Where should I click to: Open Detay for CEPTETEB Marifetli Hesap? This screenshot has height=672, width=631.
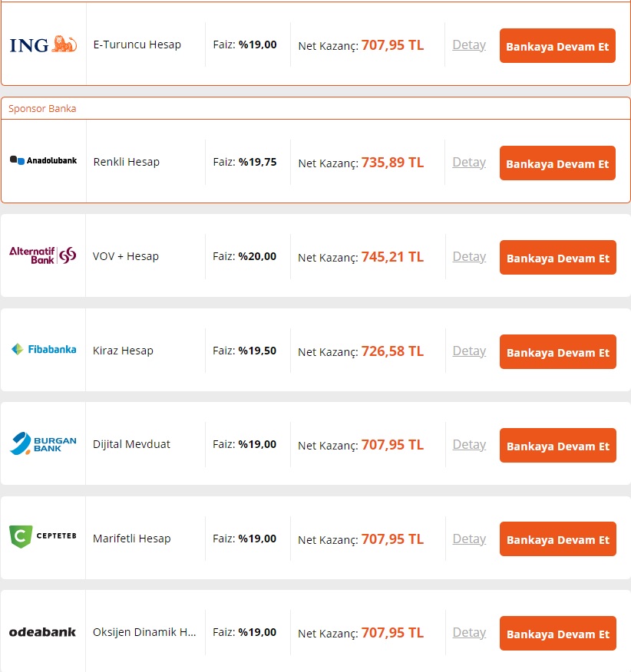pyautogui.click(x=469, y=539)
